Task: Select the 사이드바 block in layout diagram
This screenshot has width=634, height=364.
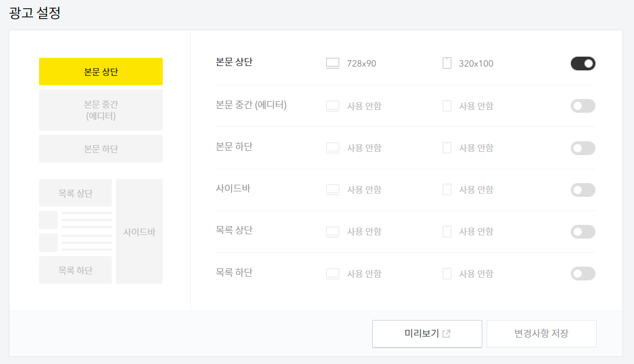Action: [x=140, y=231]
